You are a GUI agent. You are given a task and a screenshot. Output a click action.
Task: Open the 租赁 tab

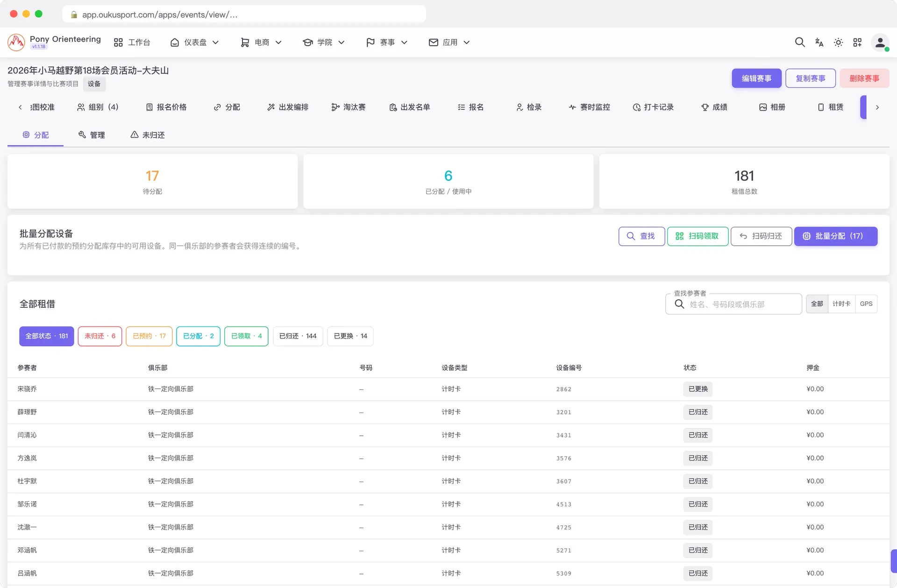(830, 107)
